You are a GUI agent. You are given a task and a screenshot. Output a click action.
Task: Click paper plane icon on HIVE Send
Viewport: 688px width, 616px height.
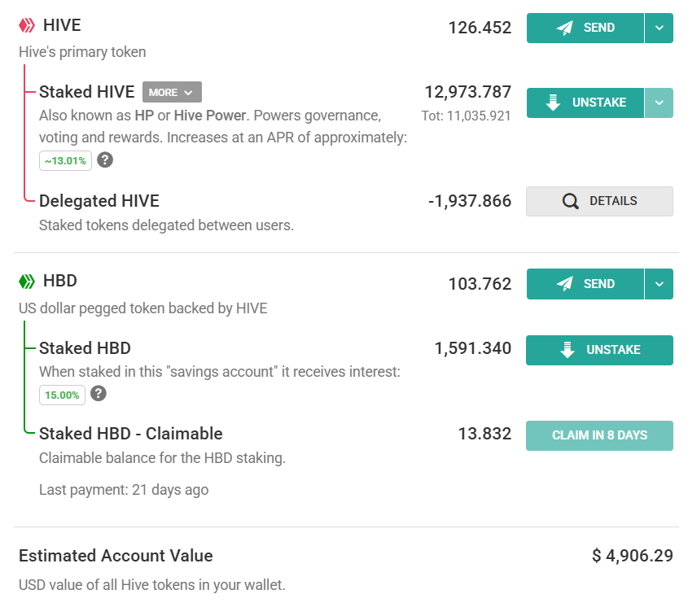tap(565, 28)
